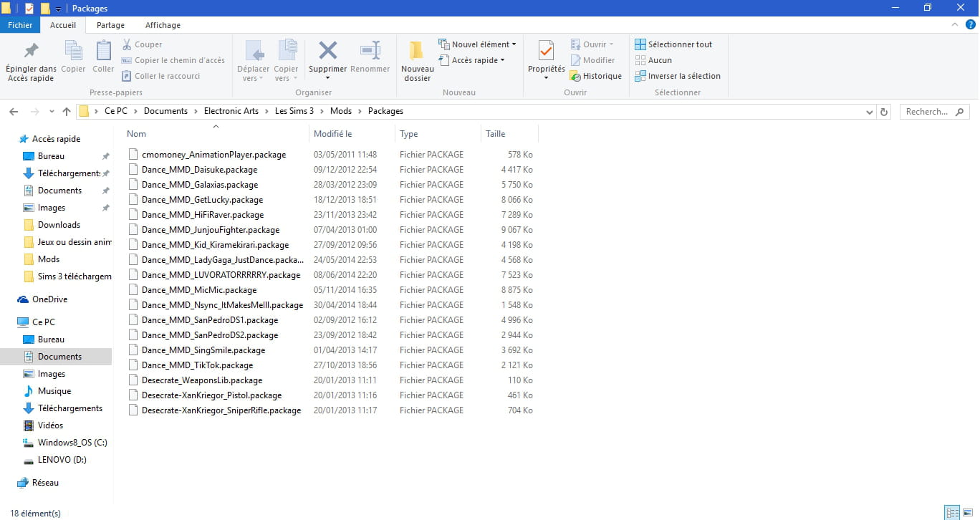The image size is (980, 520).
Task: Click the Renommer icon
Action: [370, 50]
